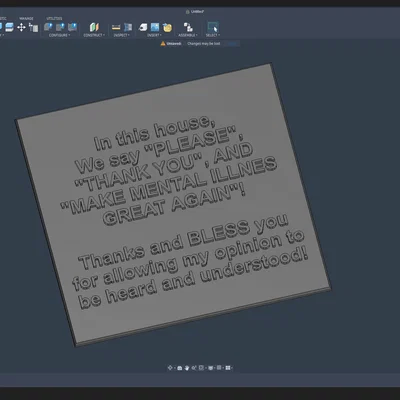Expand the SELECT dropdown menu

point(213,35)
